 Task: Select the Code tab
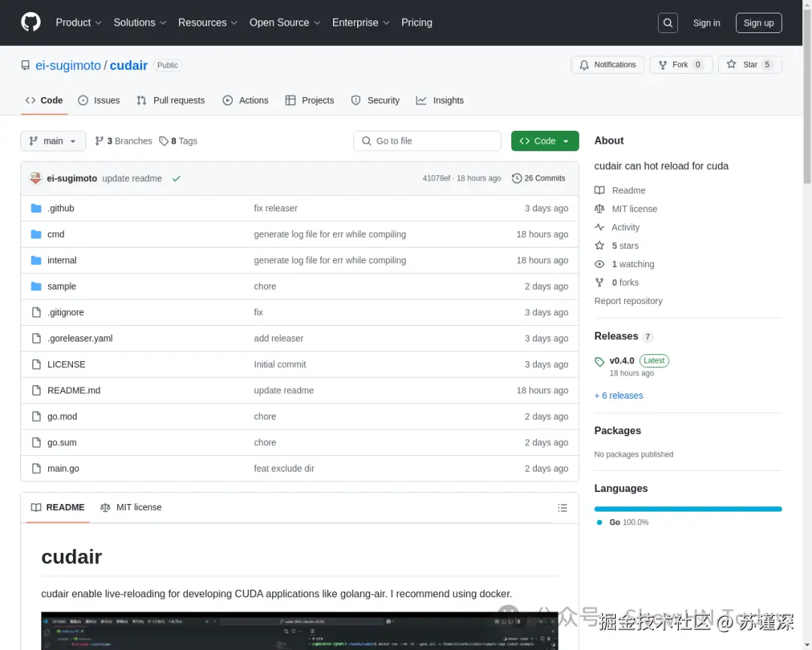[x=44, y=101]
